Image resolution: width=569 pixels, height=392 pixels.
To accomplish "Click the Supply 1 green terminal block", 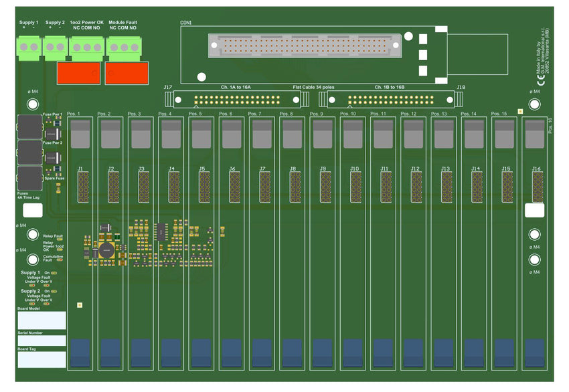I will click(29, 47).
